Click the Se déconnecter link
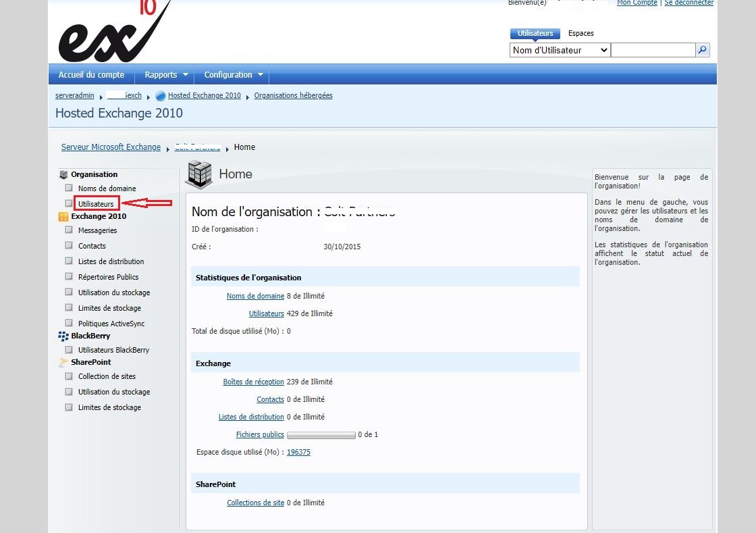The height and width of the screenshot is (533, 756). tap(689, 3)
